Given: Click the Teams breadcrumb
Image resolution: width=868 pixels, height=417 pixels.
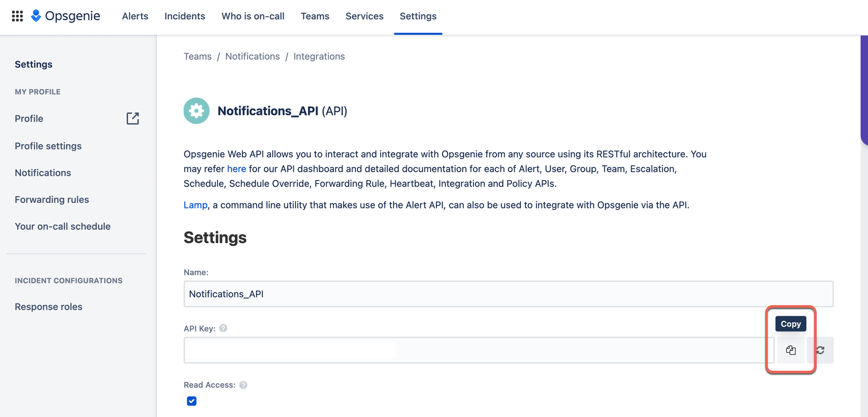Looking at the screenshot, I should point(198,56).
